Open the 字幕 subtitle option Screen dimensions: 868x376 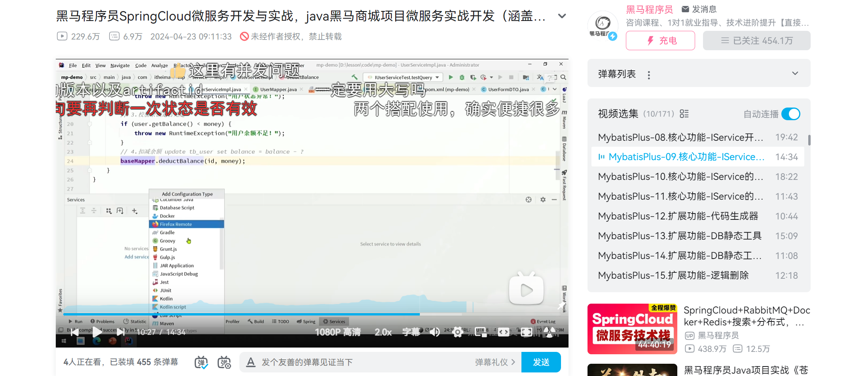411,332
